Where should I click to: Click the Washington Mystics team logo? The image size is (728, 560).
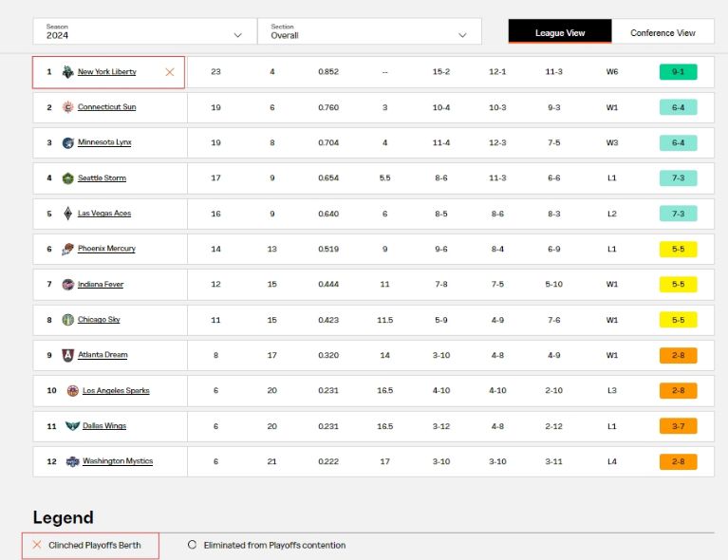click(72, 461)
